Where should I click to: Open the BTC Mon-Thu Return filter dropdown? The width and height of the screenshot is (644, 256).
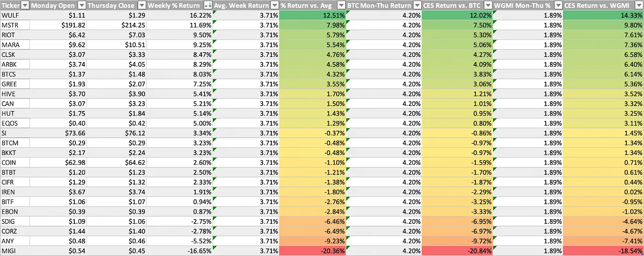point(416,6)
